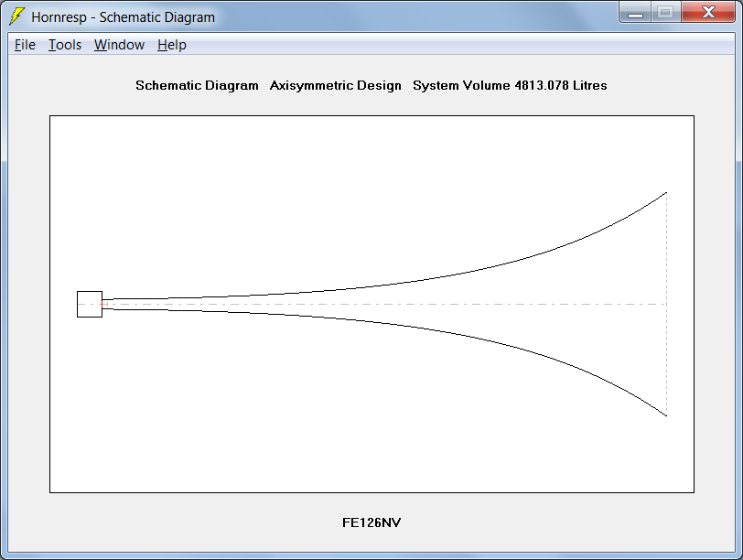Click the Axisymmetric Design heading text
The image size is (743, 560).
(x=336, y=85)
